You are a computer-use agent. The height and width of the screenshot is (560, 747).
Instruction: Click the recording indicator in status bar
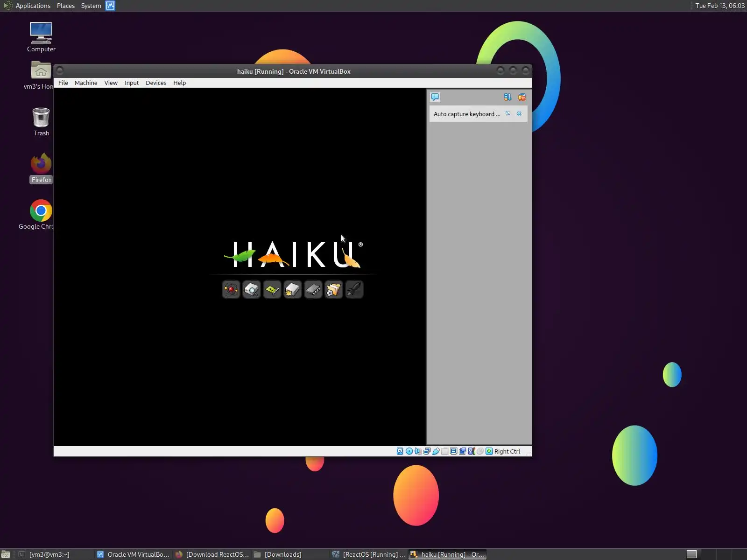point(462,451)
